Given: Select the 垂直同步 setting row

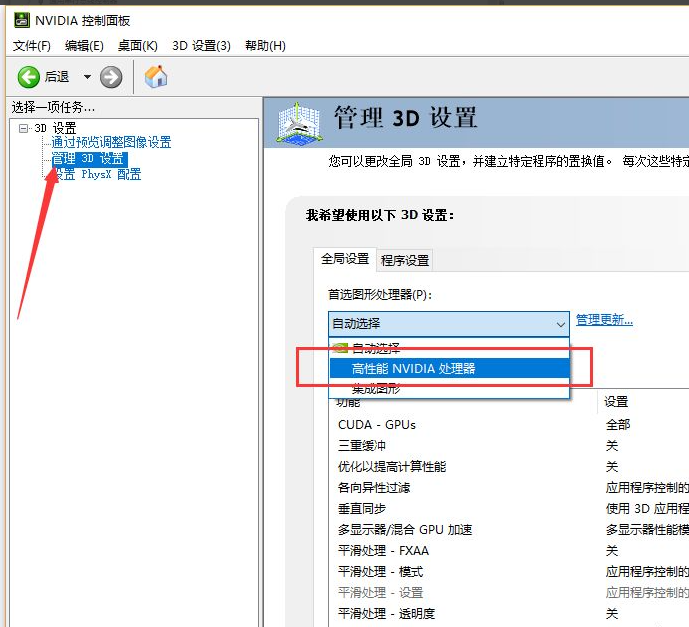Looking at the screenshot, I should coord(509,509).
